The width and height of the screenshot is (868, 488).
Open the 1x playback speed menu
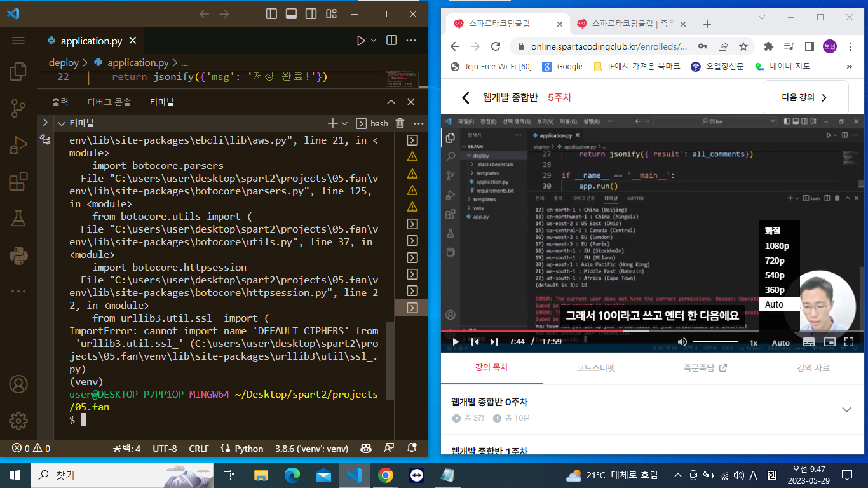click(754, 342)
